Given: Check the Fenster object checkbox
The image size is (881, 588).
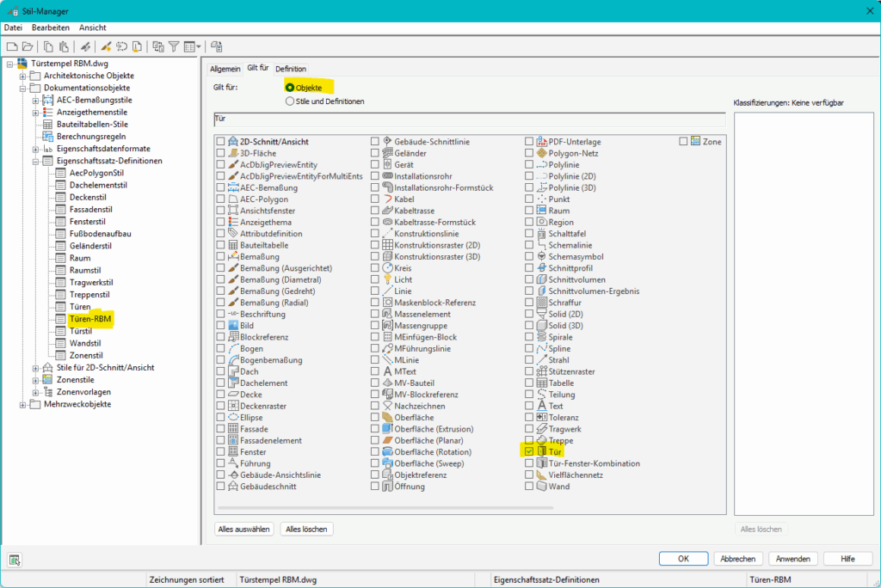Looking at the screenshot, I should click(x=221, y=452).
